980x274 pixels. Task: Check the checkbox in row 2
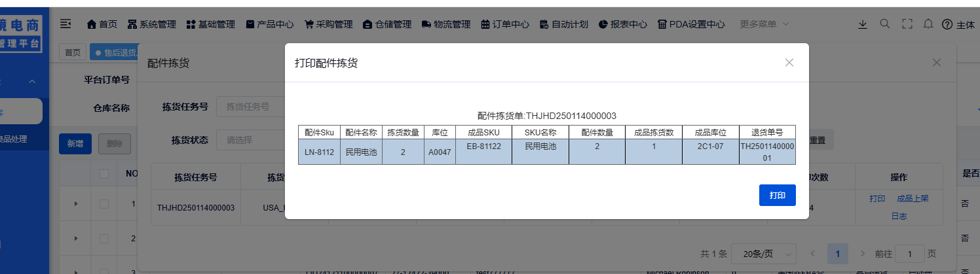click(x=104, y=238)
